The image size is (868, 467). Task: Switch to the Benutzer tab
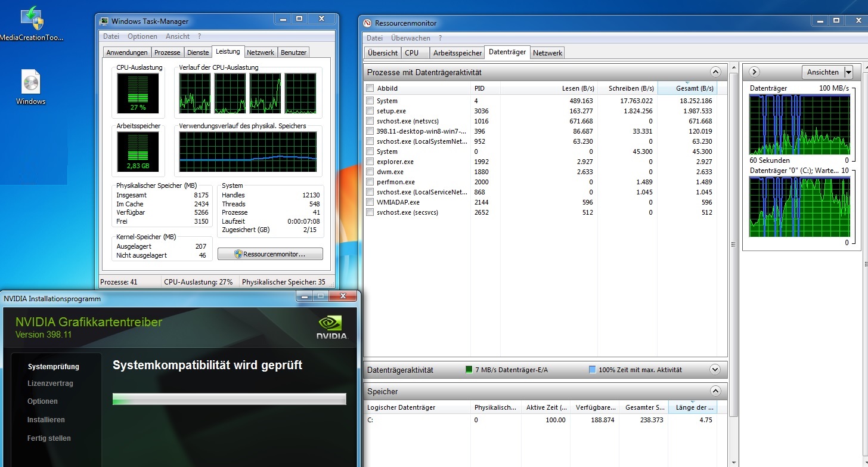click(293, 52)
